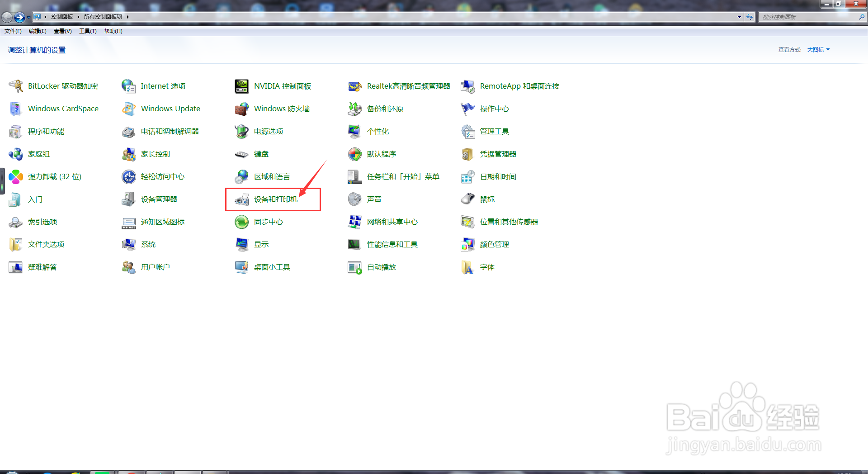Open the Windows CardSpace icon
868x474 pixels.
pos(16,109)
